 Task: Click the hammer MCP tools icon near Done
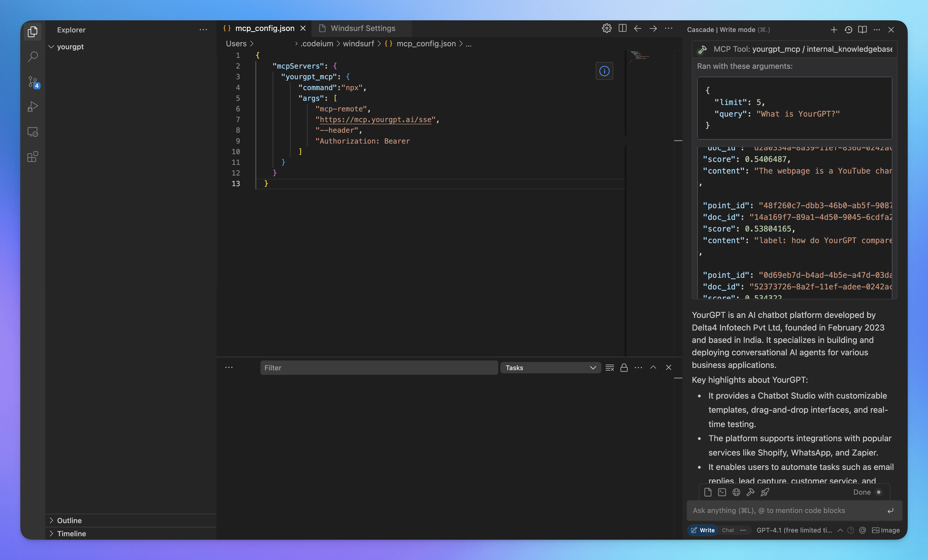(751, 492)
